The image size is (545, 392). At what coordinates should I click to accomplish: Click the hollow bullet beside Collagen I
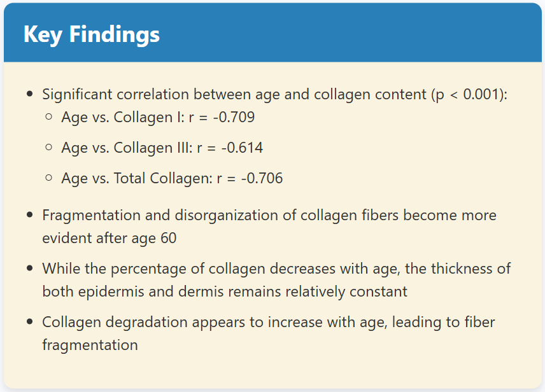click(48, 116)
